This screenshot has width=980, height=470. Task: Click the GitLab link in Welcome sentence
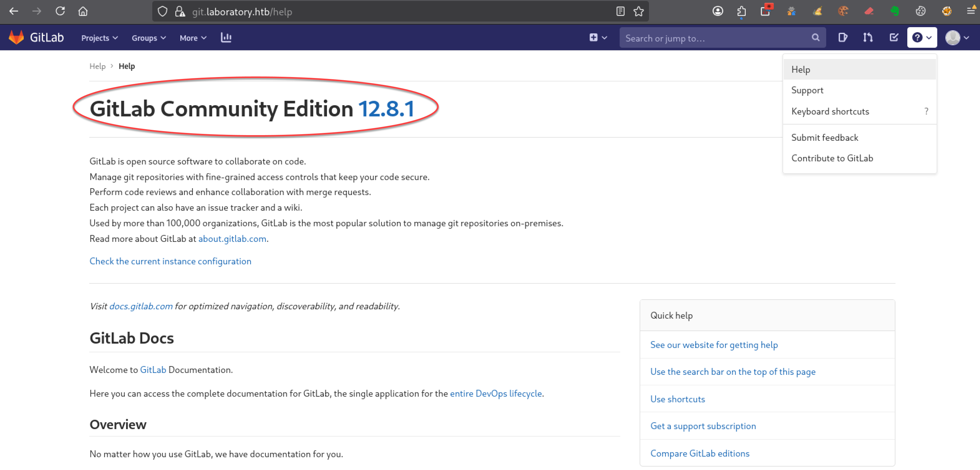click(x=153, y=370)
